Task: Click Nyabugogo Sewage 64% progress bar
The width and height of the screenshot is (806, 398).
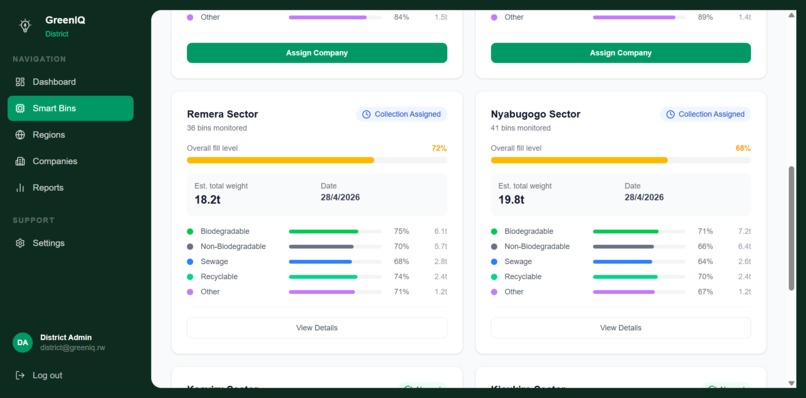Action: (x=639, y=262)
